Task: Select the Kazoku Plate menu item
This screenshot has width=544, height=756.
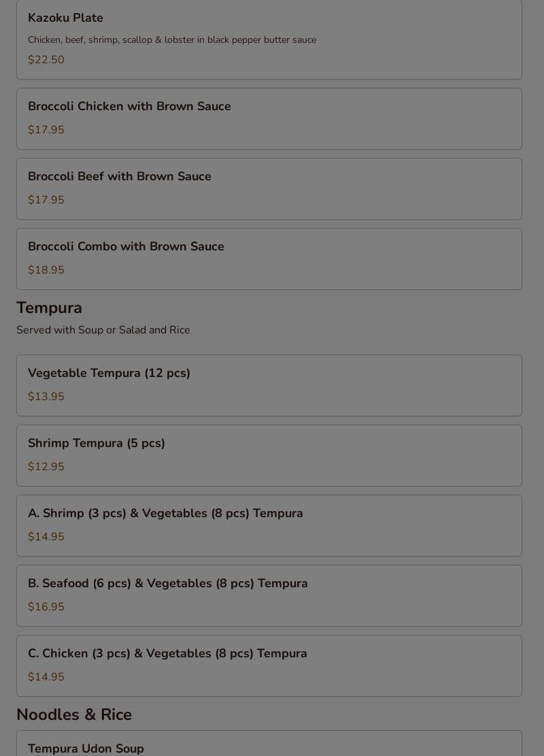Action: [269, 39]
